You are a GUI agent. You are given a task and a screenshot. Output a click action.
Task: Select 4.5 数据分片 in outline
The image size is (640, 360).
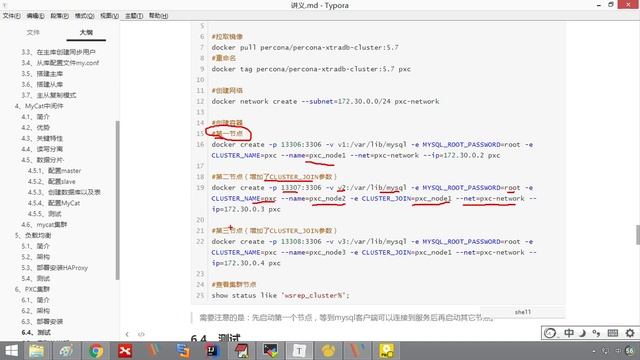tap(42, 160)
